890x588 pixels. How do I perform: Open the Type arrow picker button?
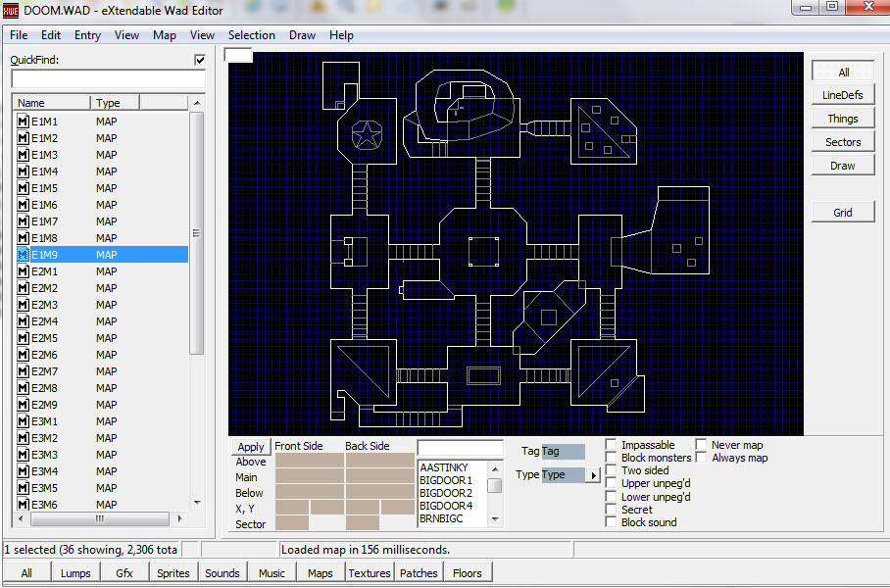(x=593, y=475)
